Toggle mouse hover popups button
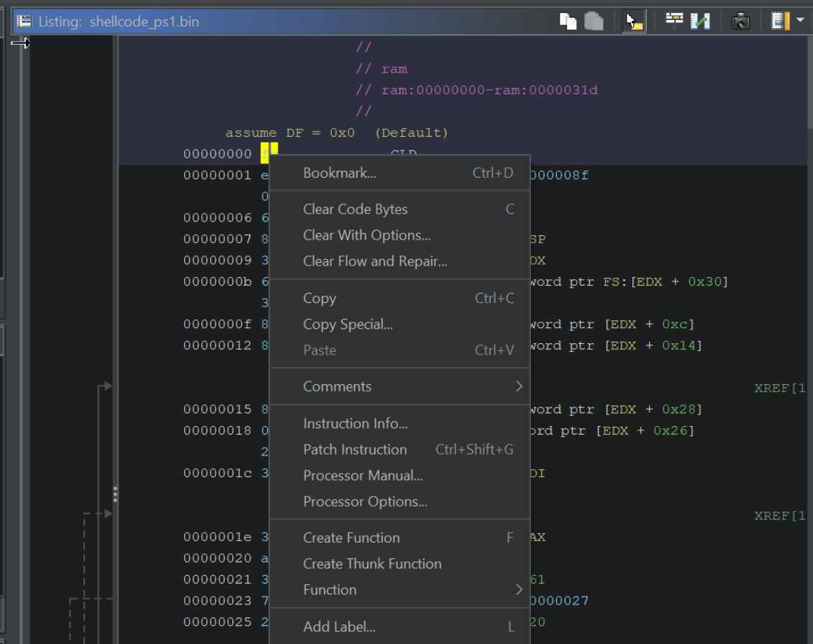 [x=633, y=22]
